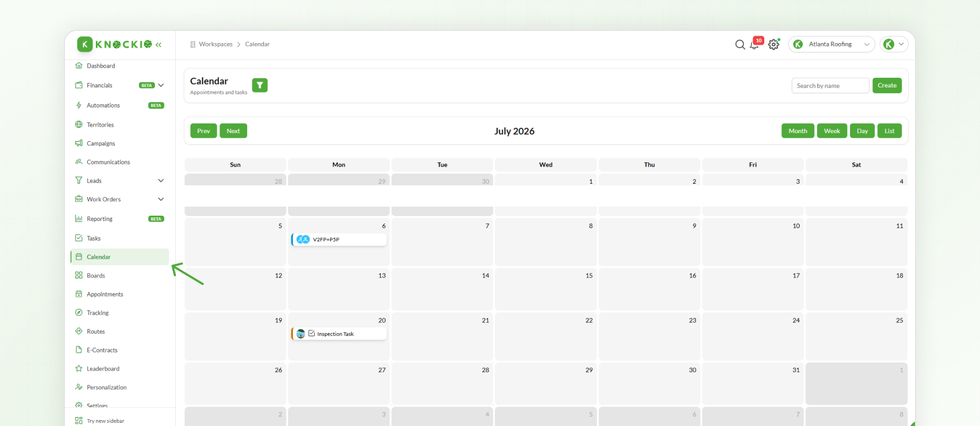This screenshot has height=426, width=980.
Task: Select day number 1 under Wed
Action: pyautogui.click(x=591, y=182)
